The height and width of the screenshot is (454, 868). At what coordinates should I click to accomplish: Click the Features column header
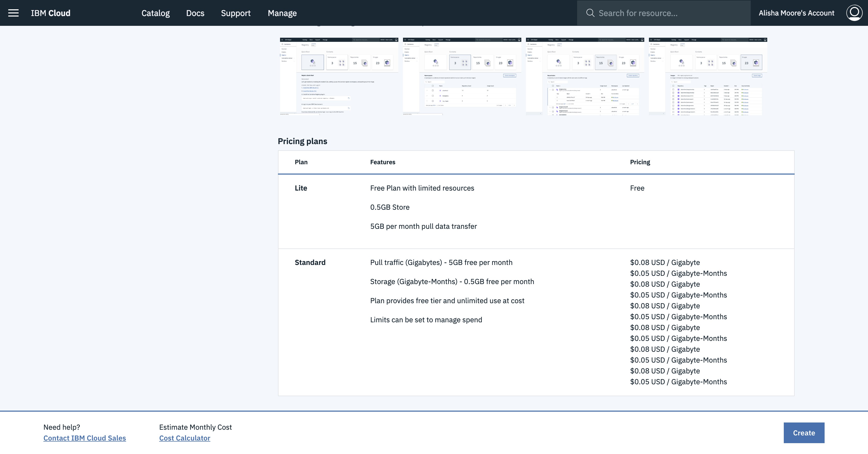(x=382, y=162)
